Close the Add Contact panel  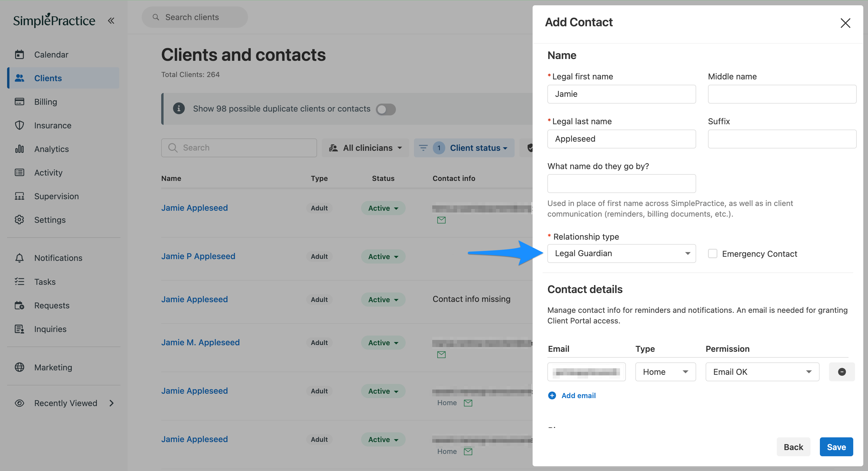click(845, 23)
